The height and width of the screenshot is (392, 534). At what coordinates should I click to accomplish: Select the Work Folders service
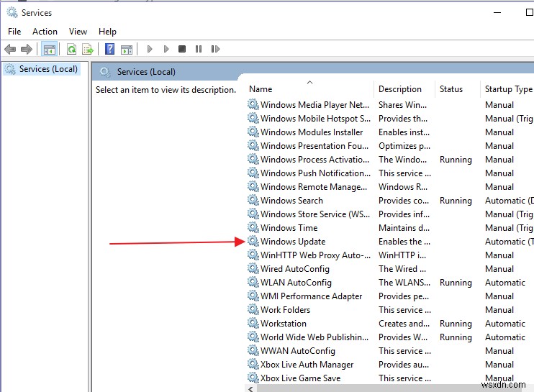(286, 310)
